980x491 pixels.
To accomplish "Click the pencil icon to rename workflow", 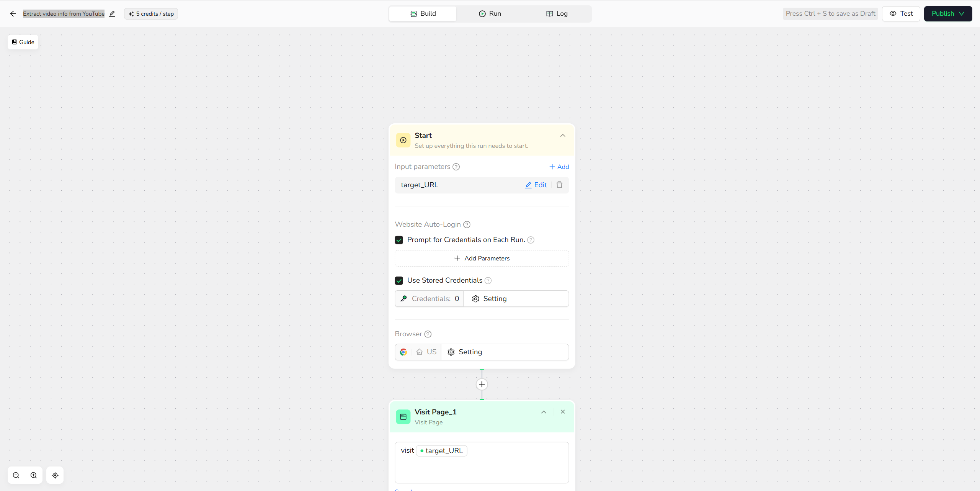I will click(x=112, y=14).
